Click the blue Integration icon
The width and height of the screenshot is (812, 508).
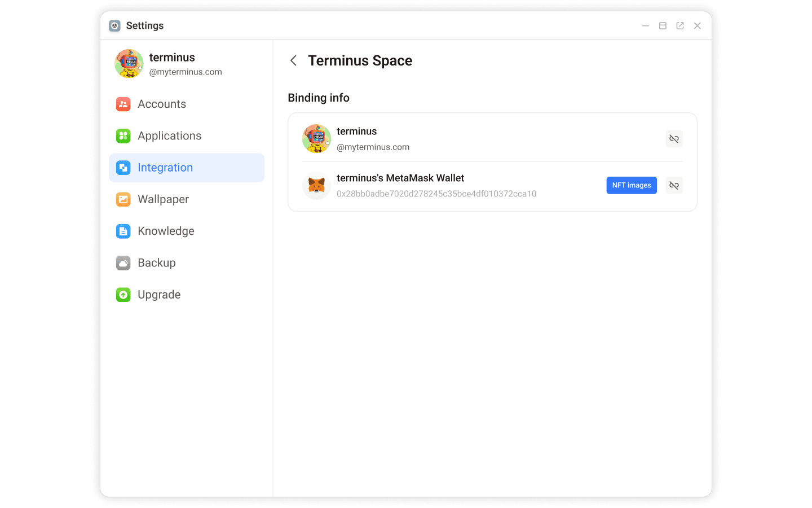pos(123,168)
